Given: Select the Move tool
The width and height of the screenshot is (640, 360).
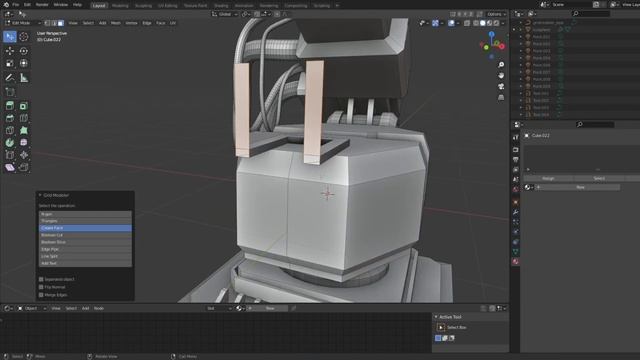Looking at the screenshot, I should point(10,51).
